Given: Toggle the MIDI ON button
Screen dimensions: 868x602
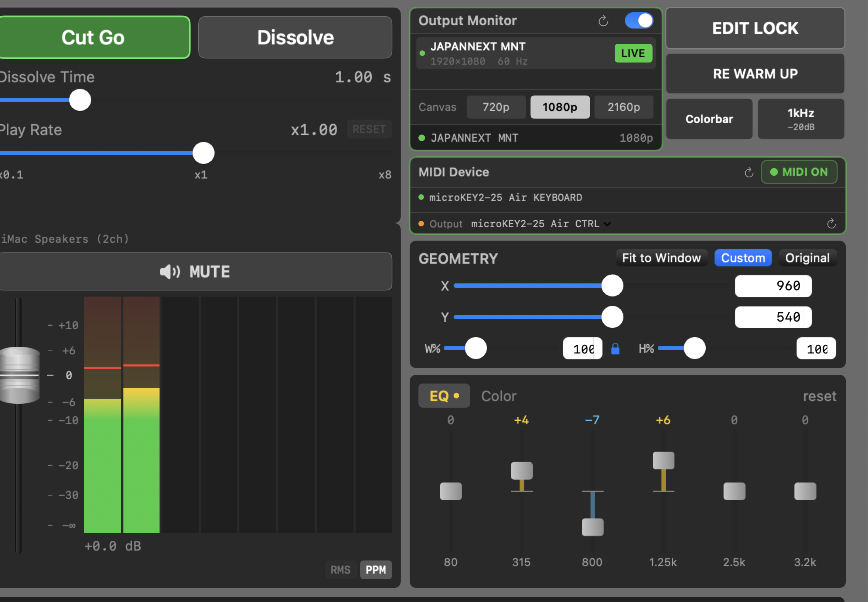Looking at the screenshot, I should click(799, 172).
